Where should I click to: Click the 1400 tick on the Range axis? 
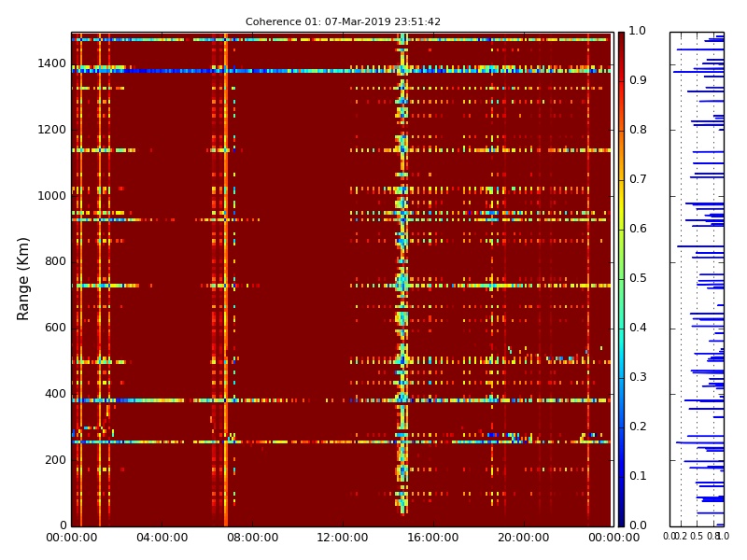point(52,63)
